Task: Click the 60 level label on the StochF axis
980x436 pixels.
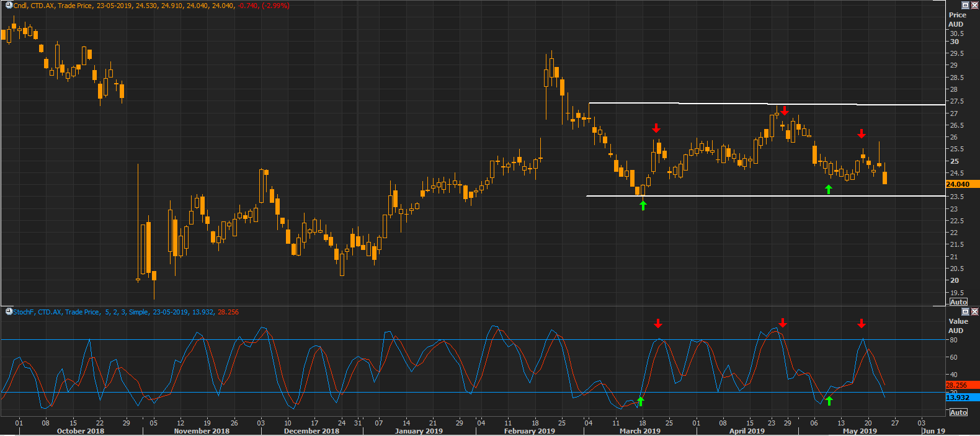Action: pos(953,357)
